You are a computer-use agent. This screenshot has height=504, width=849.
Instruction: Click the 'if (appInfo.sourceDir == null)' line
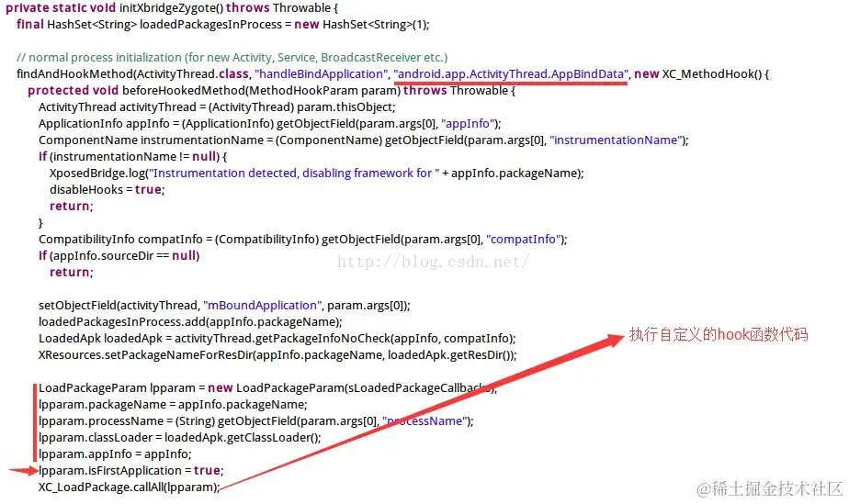(119, 256)
